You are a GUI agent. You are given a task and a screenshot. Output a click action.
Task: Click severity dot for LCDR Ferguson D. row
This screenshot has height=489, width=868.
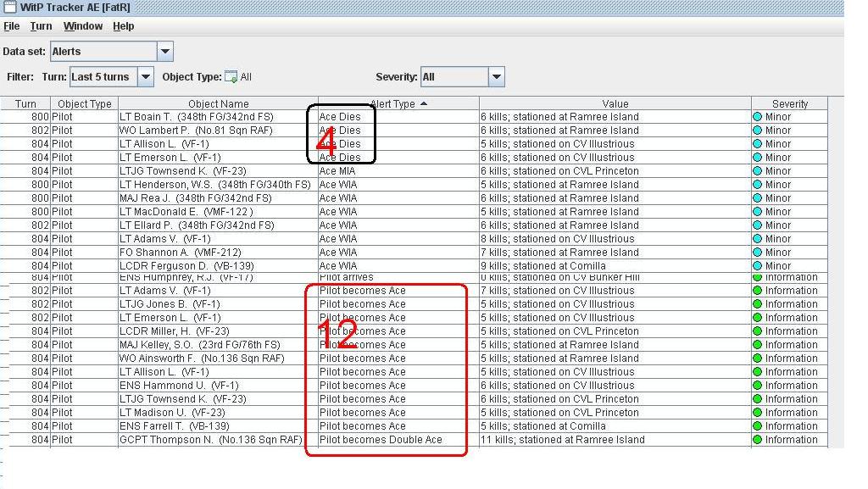click(x=757, y=266)
